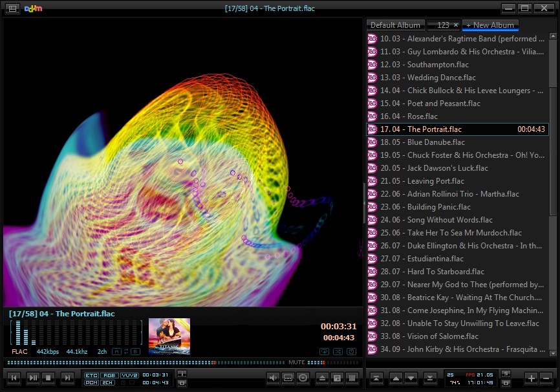Toggle the repeat playback icon

tap(324, 352)
